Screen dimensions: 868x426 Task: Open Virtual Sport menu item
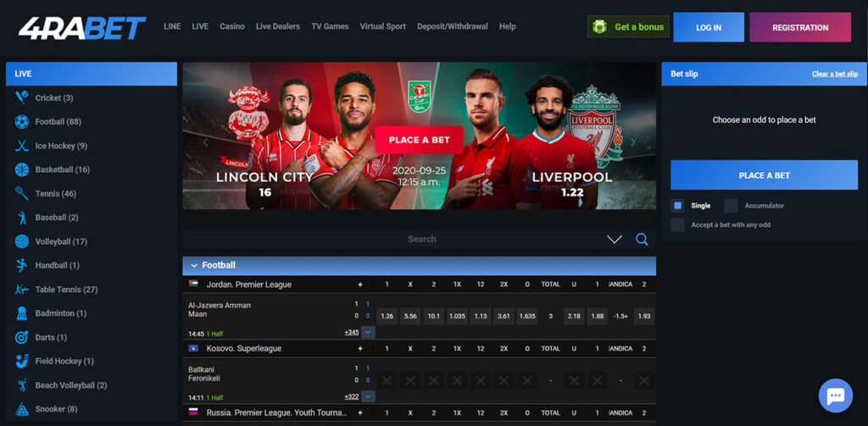[382, 26]
